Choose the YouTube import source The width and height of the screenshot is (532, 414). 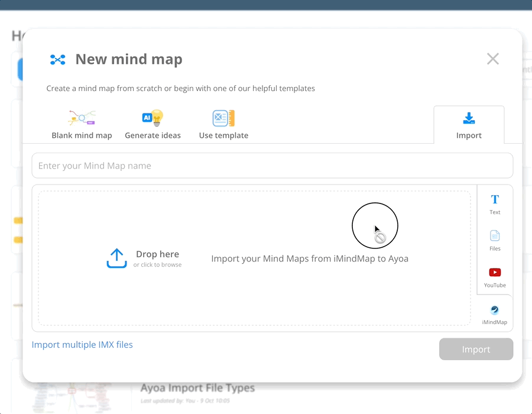click(494, 276)
